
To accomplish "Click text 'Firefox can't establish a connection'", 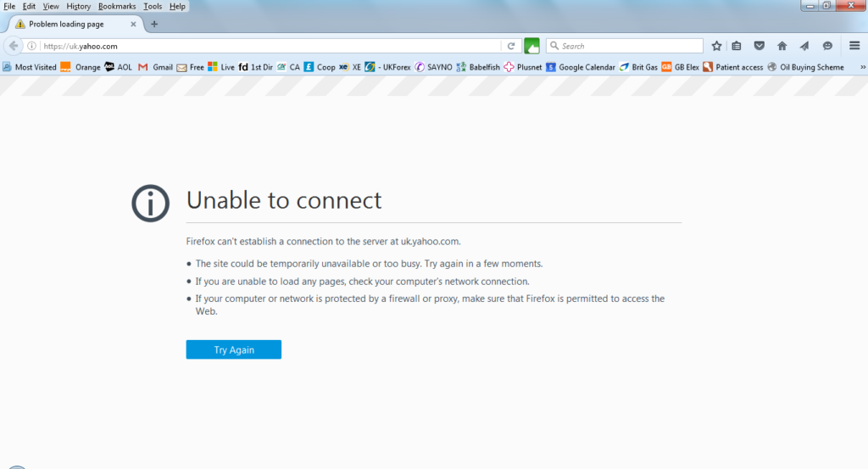I will pos(323,242).
